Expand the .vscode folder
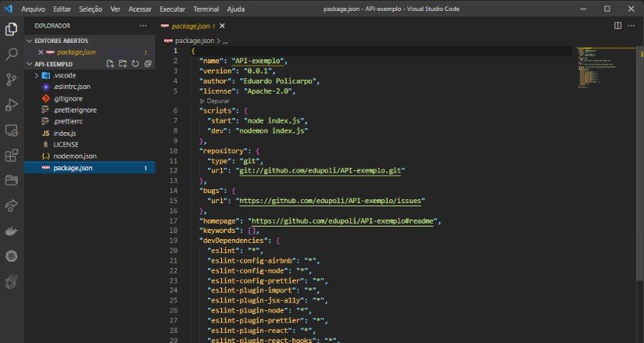Screen dimensions: 644x343 point(37,76)
